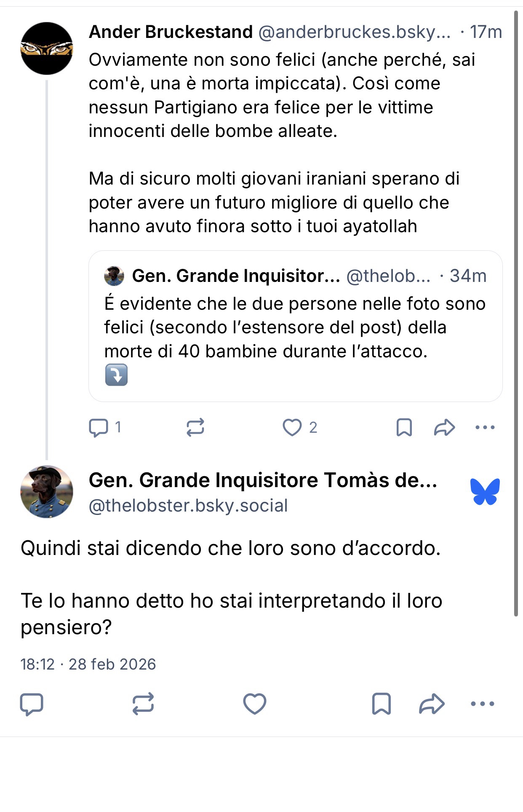
Task: Open Ander Bruckestand's profile avatar
Action: pos(47,48)
